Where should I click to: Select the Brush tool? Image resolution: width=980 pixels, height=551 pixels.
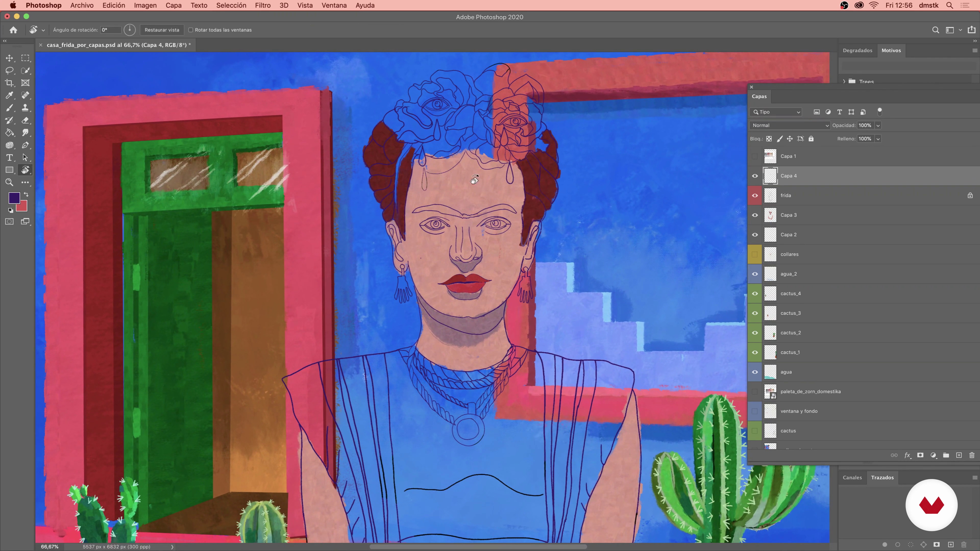point(9,108)
